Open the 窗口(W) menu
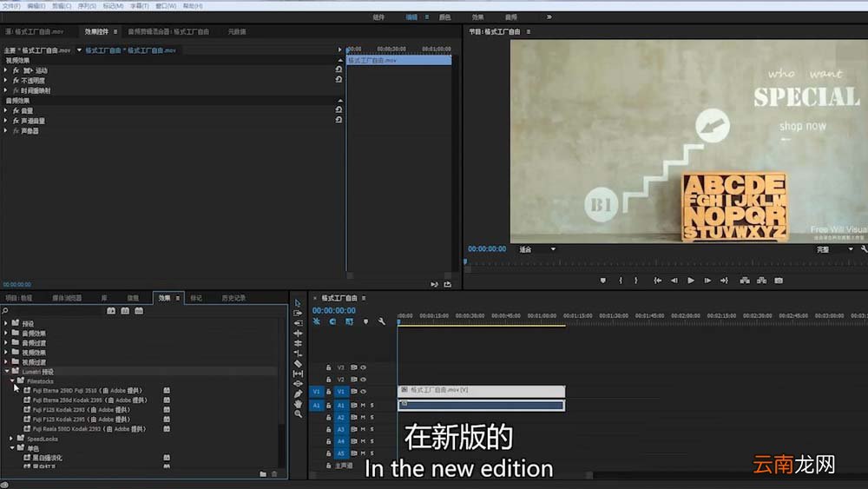 (166, 5)
